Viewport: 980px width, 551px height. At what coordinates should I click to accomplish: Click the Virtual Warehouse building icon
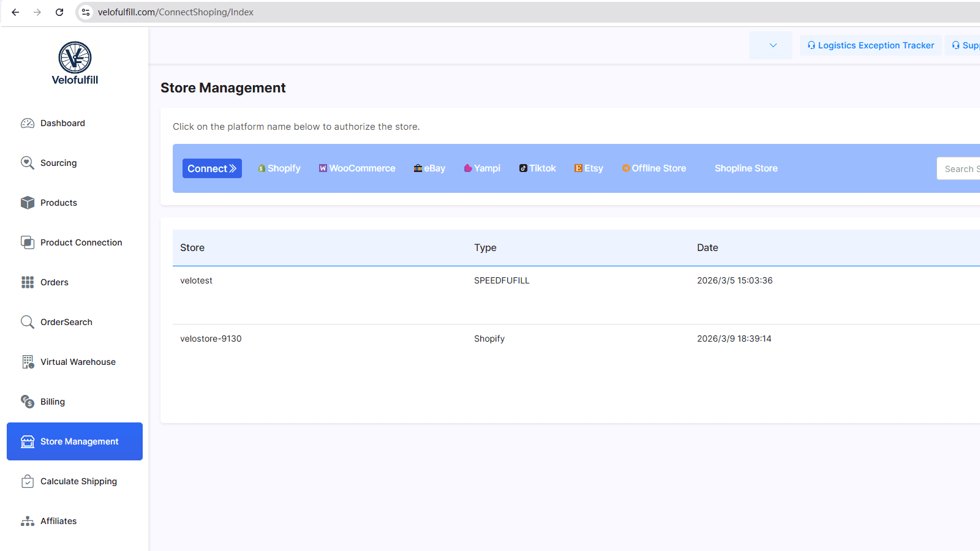click(x=28, y=362)
